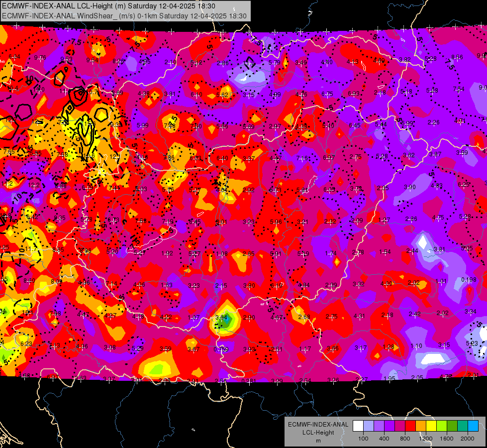Click the dark green legend swatch
This screenshot has width=487, height=448.
(x=452, y=426)
